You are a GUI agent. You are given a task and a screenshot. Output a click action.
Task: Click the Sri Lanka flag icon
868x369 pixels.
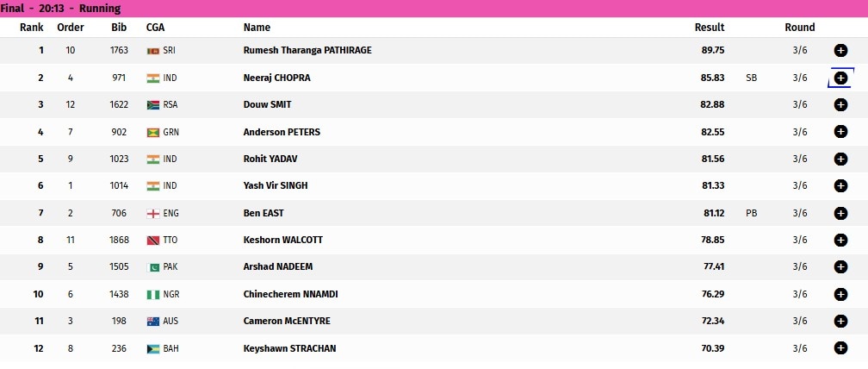152,50
